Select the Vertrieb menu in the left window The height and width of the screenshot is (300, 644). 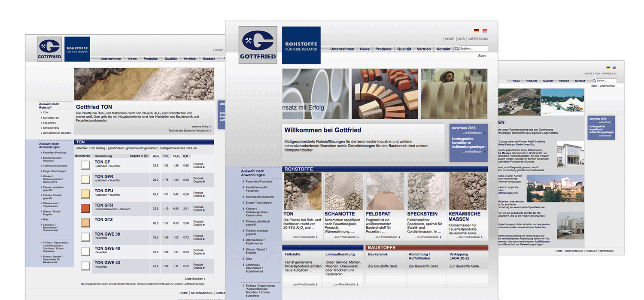tap(189, 59)
